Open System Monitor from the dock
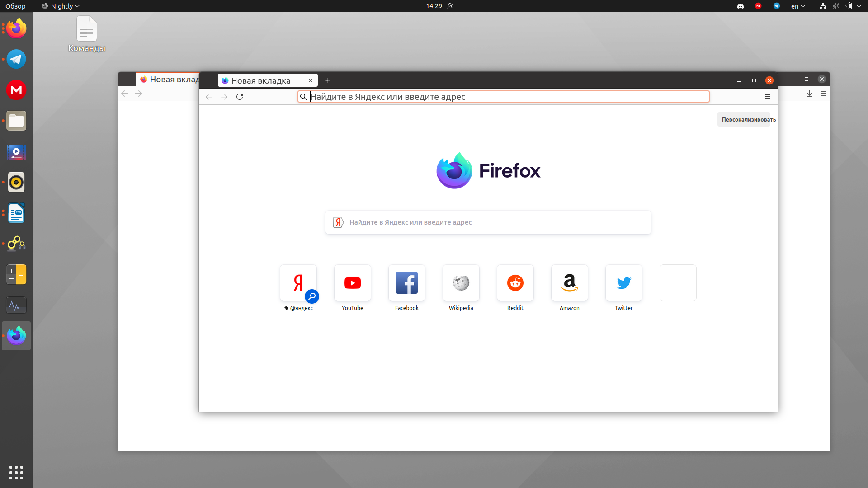 [x=16, y=305]
